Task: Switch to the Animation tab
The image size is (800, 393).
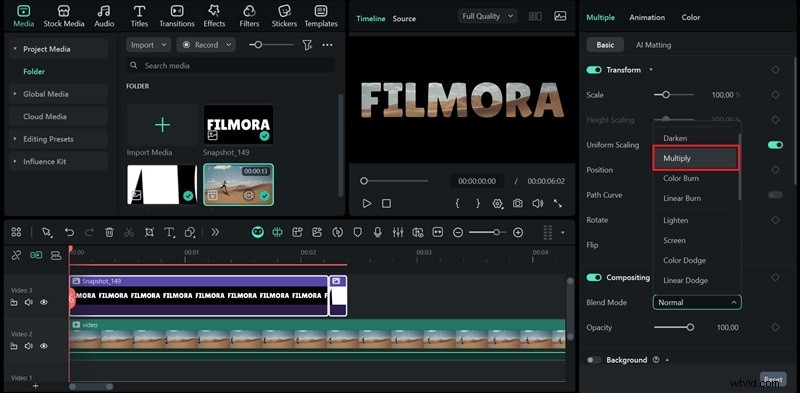Action: click(x=647, y=17)
